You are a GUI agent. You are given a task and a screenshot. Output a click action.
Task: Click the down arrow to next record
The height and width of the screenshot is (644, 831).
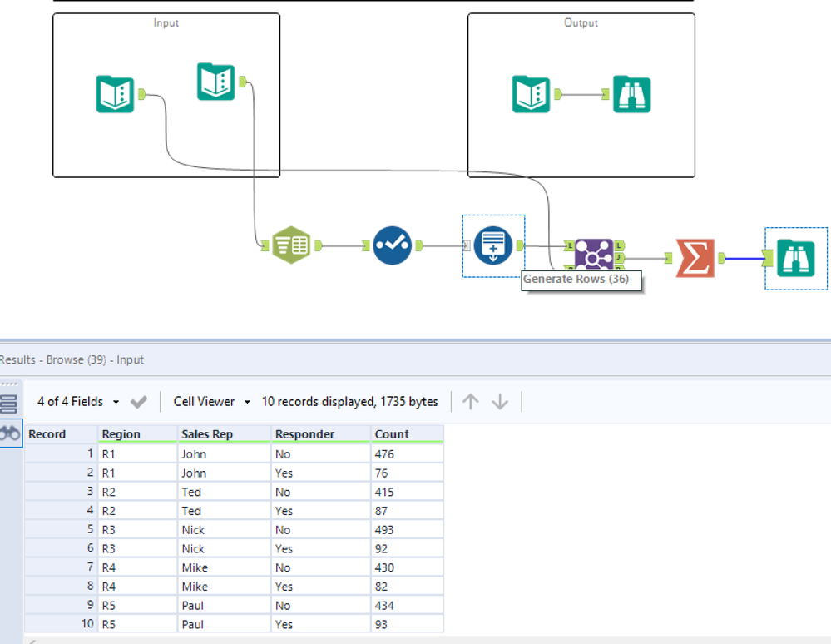click(x=500, y=401)
